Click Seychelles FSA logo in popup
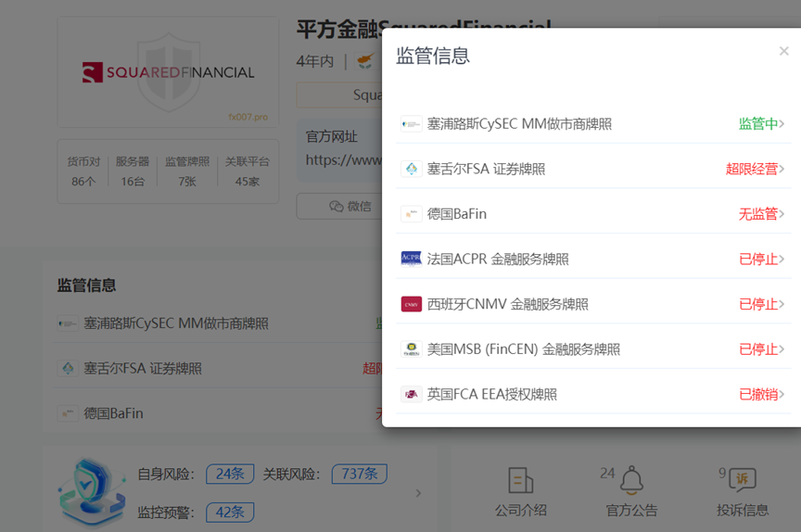The width and height of the screenshot is (801, 532). coord(412,169)
